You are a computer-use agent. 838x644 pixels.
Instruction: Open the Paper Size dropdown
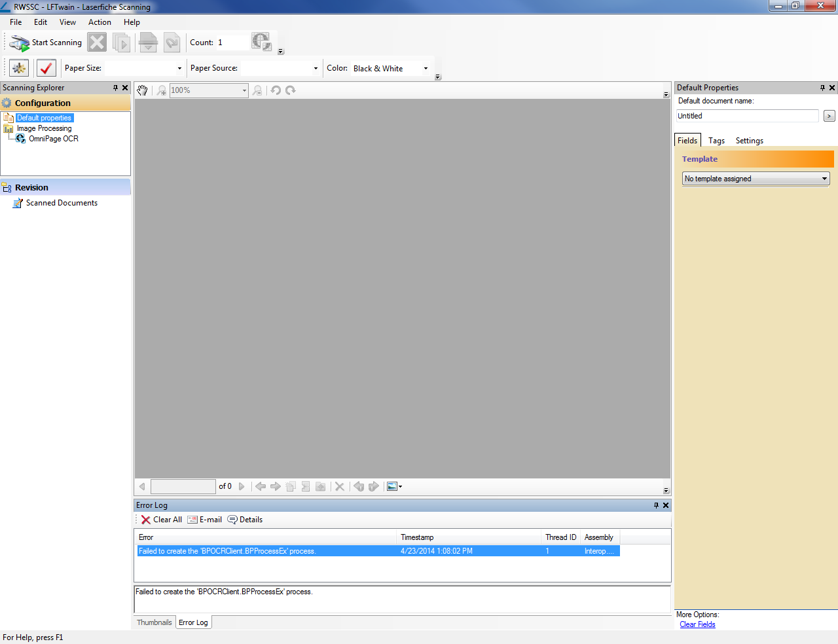pos(179,68)
